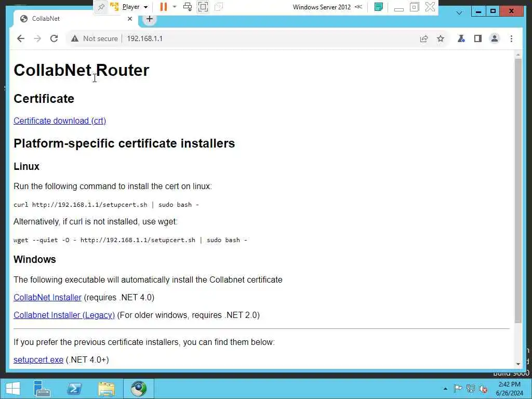Open a new browser tab
Image resolution: width=532 pixels, height=399 pixels.
pyautogui.click(x=149, y=19)
